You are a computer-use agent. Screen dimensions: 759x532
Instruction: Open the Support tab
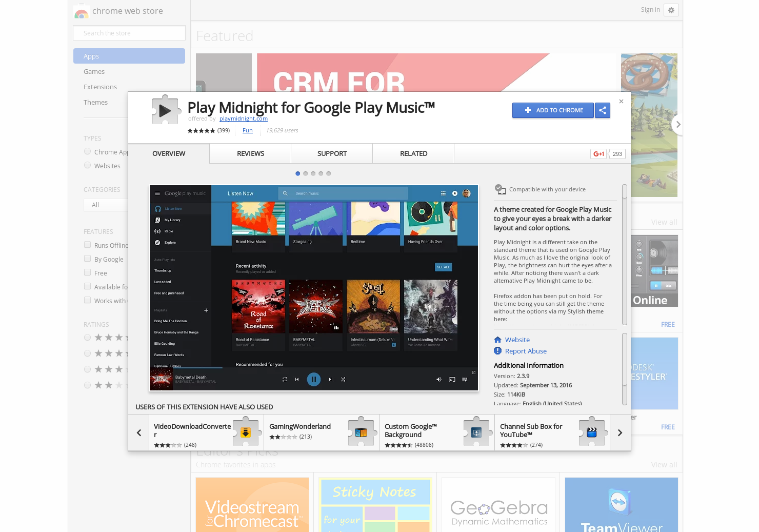(x=331, y=153)
